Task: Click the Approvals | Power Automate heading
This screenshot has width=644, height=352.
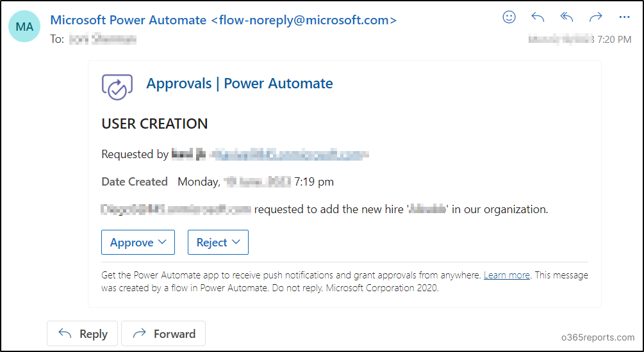Action: 240,83
